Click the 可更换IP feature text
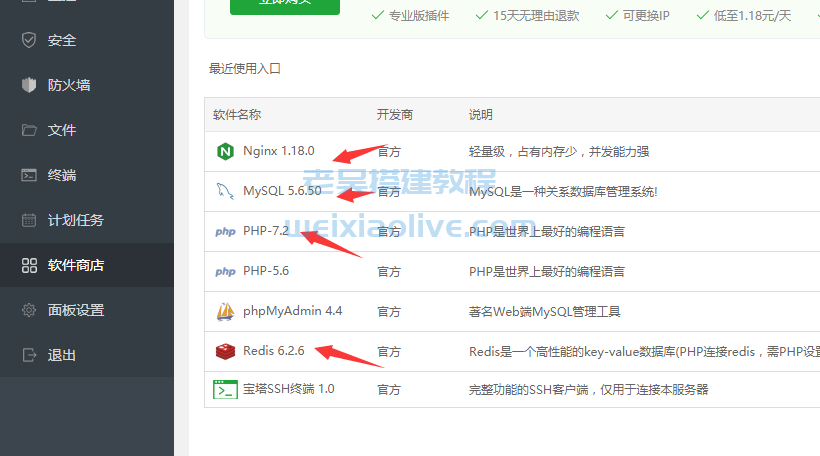The height and width of the screenshot is (456, 820). [646, 16]
